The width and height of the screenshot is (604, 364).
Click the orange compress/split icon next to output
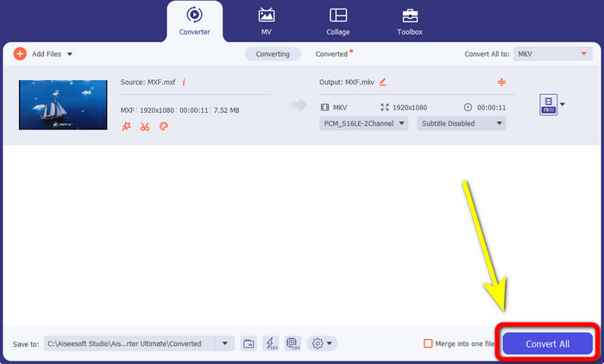point(501,82)
